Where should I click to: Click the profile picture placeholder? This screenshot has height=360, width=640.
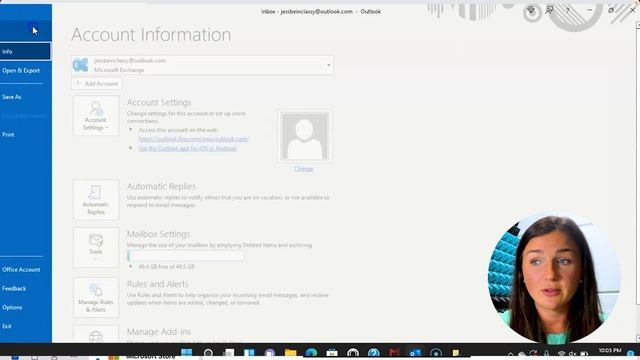click(x=305, y=136)
